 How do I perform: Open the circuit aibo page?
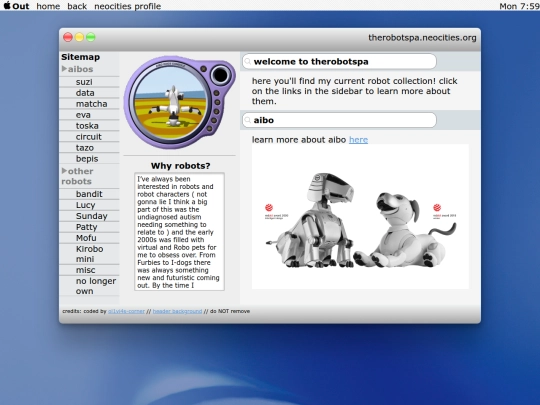(89, 137)
